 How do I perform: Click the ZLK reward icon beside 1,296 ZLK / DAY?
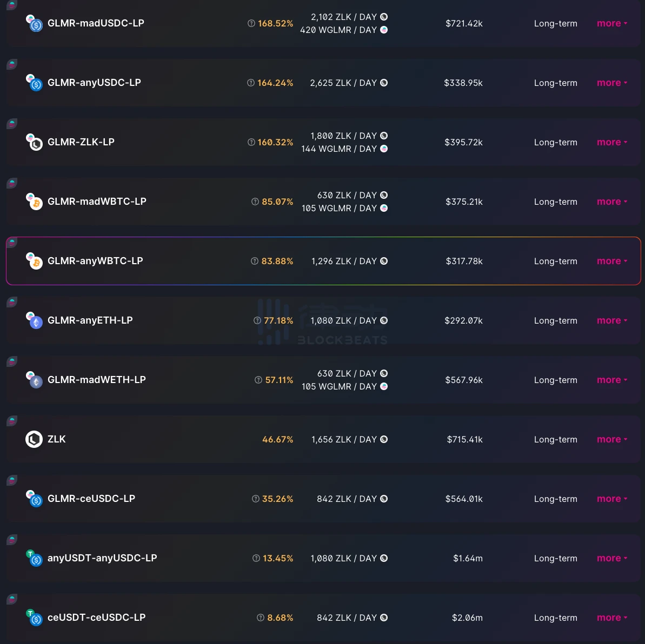click(384, 261)
